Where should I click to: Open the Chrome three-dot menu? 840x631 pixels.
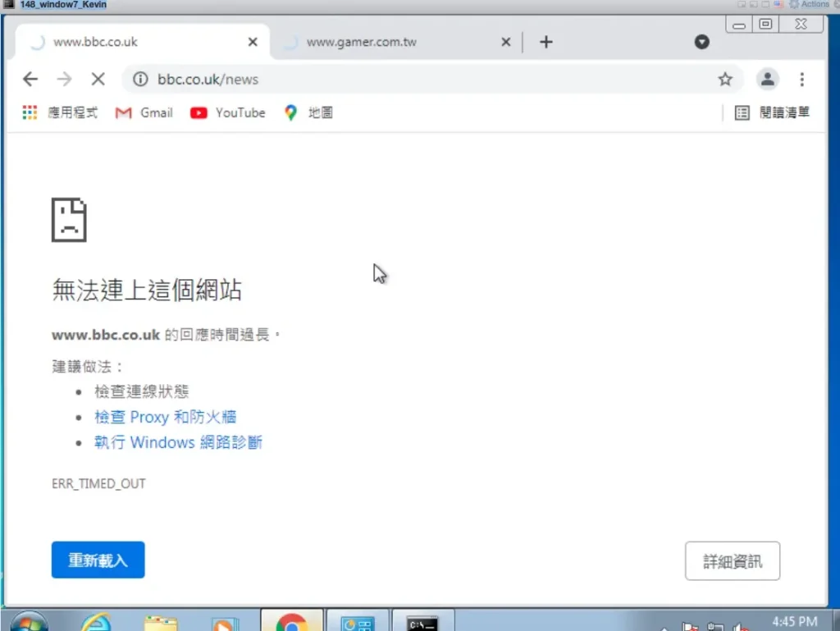tap(802, 80)
